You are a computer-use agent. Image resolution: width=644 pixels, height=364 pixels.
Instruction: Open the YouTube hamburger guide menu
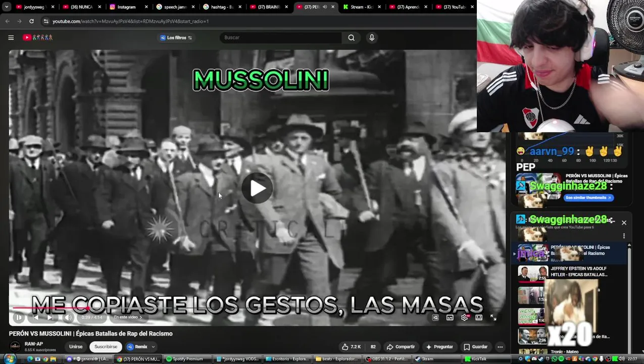pos(11,37)
